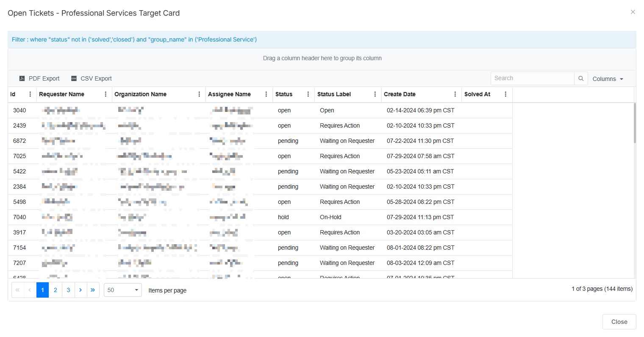Open Requester Name column options icon
The image size is (644, 337).
(105, 94)
